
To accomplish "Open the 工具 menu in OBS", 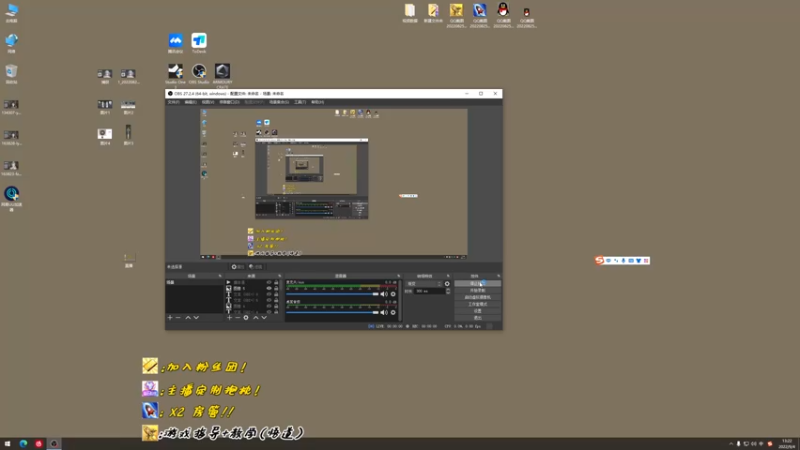I will point(300,102).
